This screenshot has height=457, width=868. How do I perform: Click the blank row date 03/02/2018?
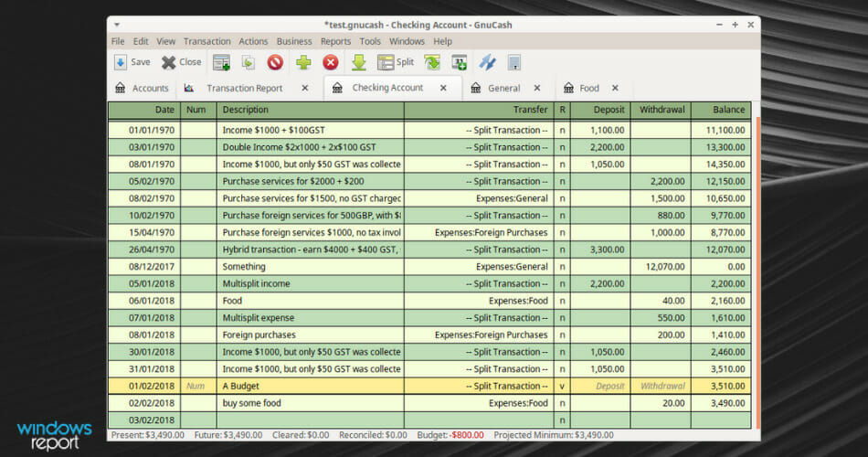(x=151, y=420)
